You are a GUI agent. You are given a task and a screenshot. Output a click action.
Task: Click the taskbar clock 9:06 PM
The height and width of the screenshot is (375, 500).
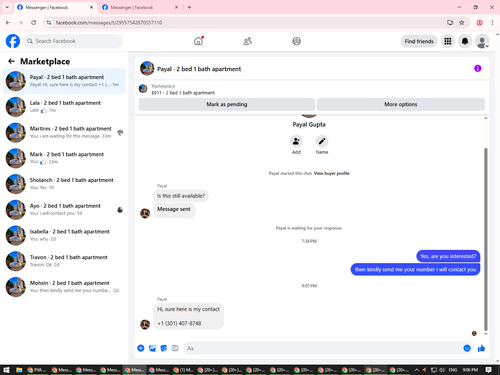point(470,370)
